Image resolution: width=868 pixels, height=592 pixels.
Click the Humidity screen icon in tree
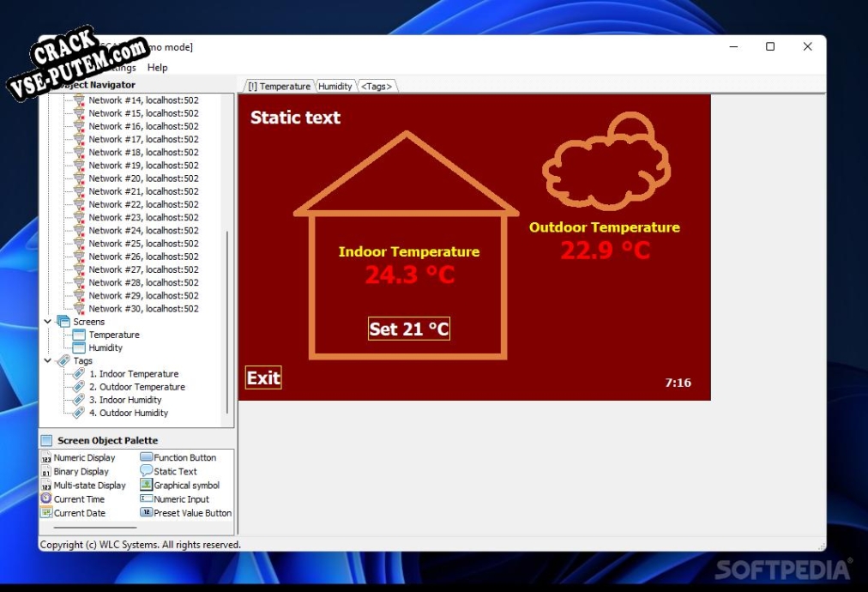(x=79, y=347)
